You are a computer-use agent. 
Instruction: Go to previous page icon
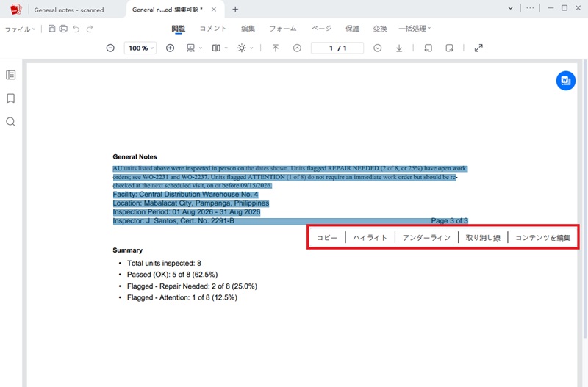pyautogui.click(x=297, y=48)
